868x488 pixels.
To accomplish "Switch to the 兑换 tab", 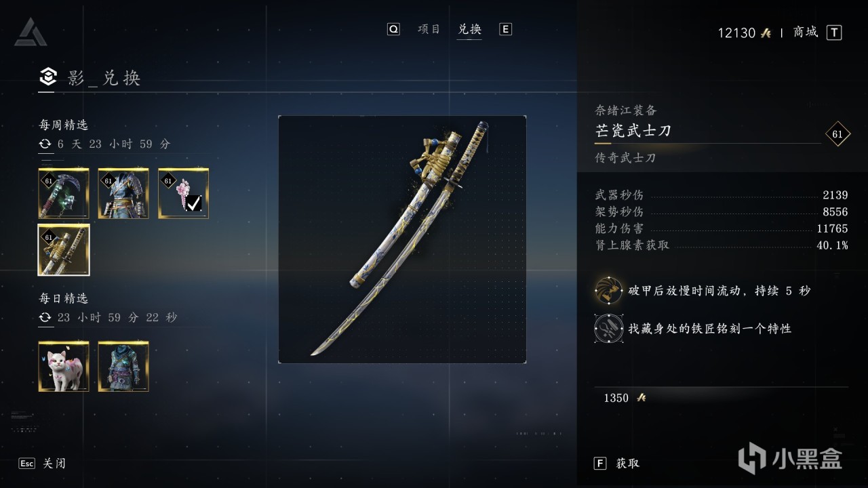I will (x=469, y=29).
